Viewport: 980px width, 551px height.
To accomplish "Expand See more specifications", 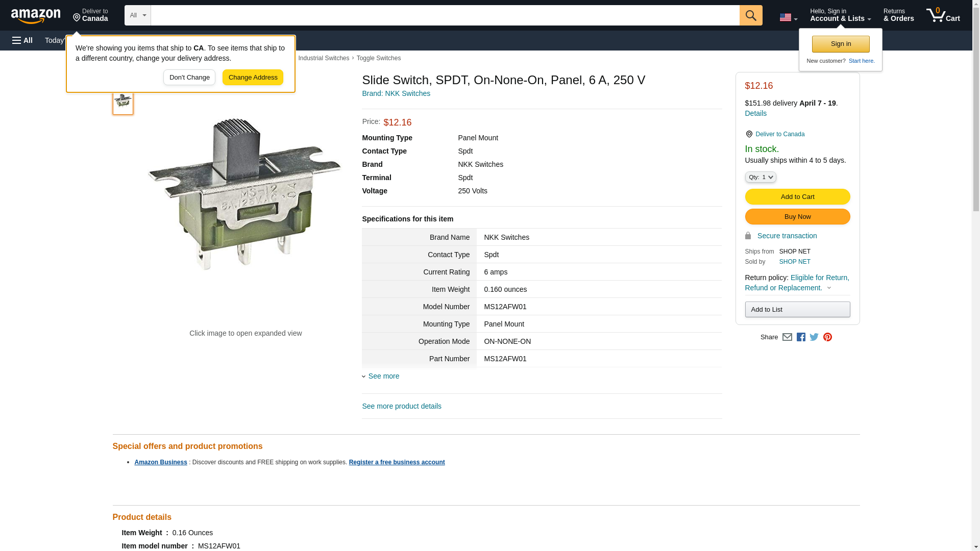I will point(383,376).
